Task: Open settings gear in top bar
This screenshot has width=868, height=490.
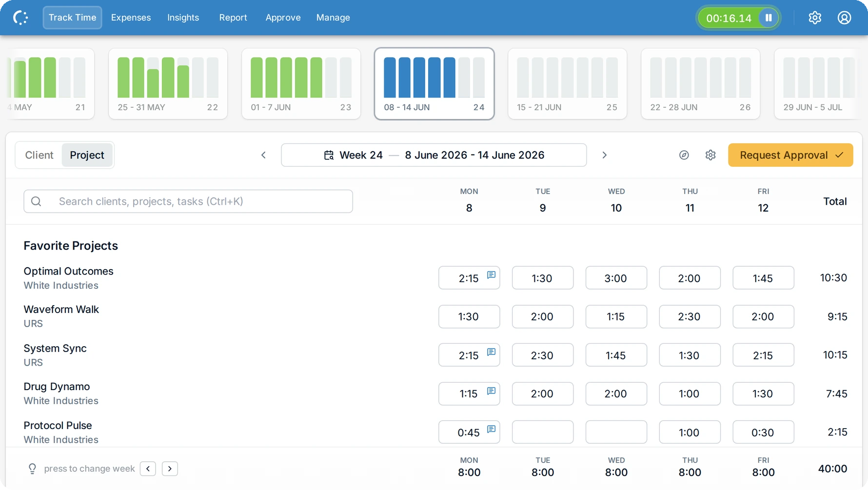Action: [815, 18]
